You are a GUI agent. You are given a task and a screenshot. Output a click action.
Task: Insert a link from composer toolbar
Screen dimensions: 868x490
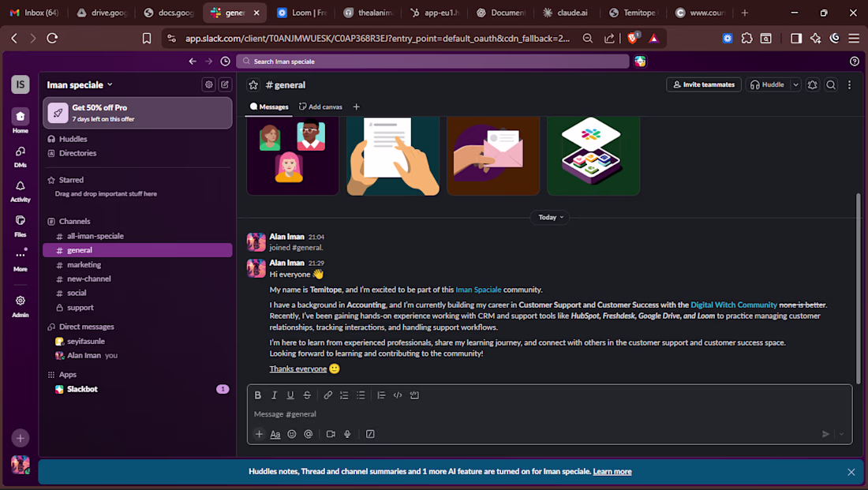327,395
